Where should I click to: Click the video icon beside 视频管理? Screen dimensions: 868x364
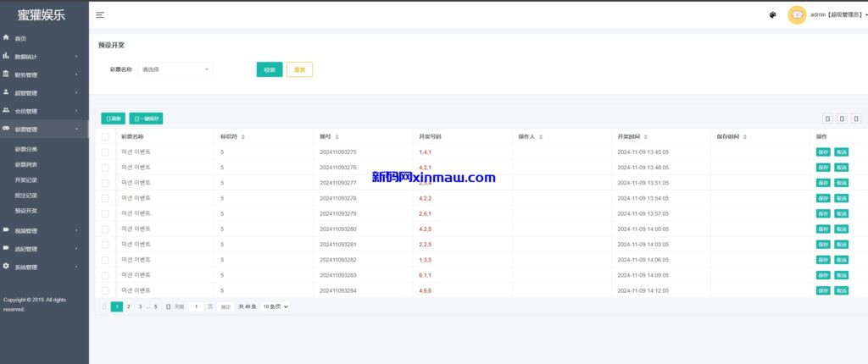click(6, 230)
